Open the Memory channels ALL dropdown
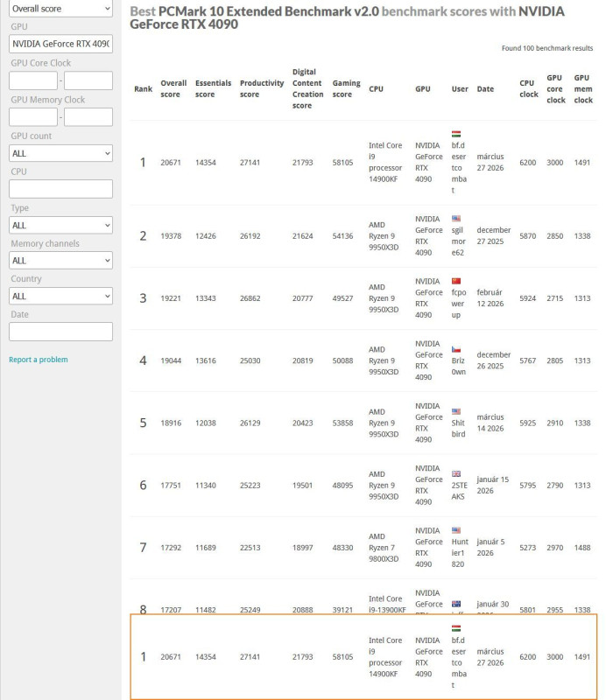This screenshot has height=700, width=606. (x=60, y=261)
